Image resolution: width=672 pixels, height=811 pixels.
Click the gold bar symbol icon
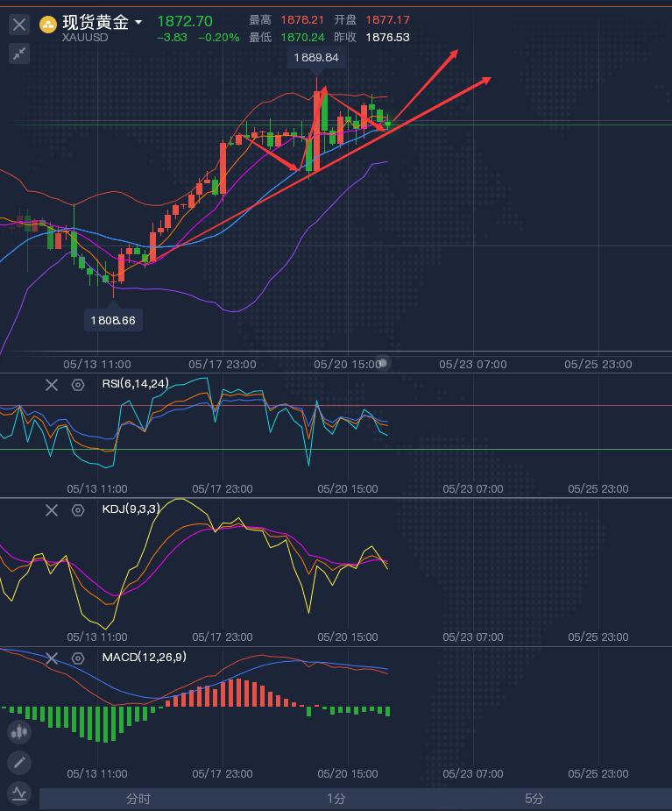coord(48,22)
